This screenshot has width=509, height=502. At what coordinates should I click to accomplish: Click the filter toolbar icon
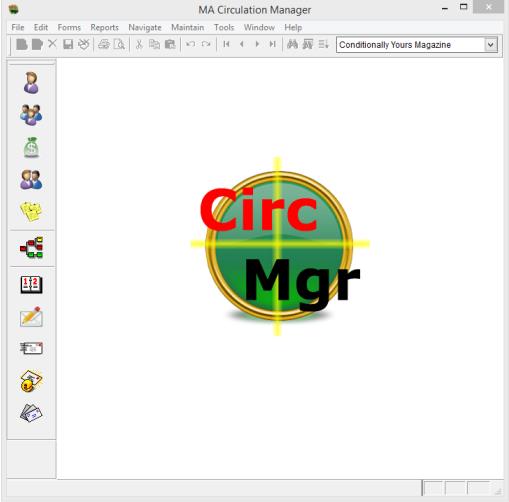click(308, 44)
